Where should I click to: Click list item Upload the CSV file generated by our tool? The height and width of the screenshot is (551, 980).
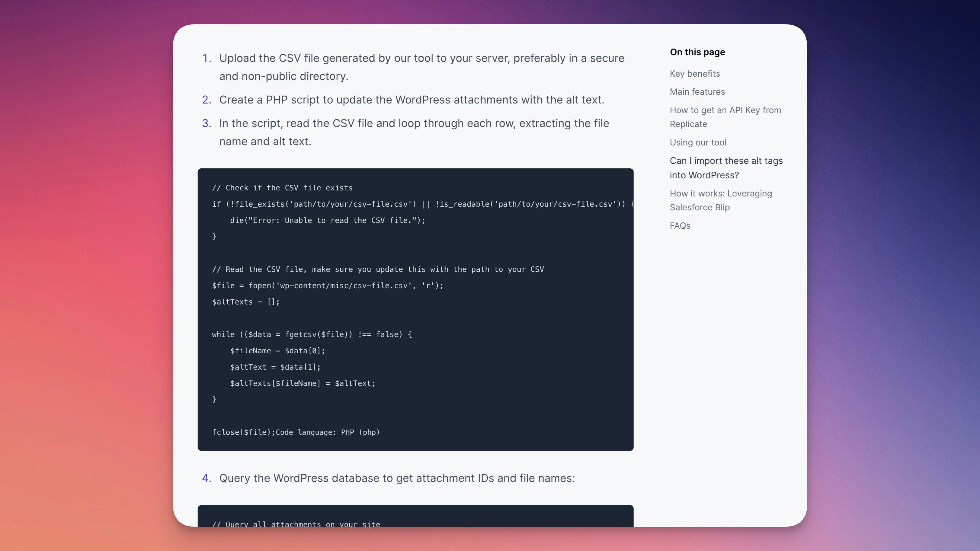[421, 67]
